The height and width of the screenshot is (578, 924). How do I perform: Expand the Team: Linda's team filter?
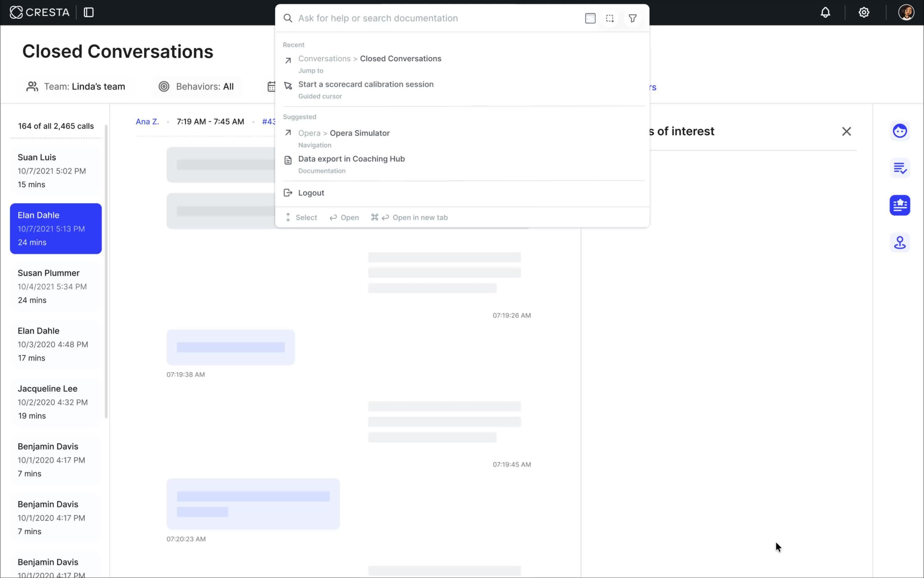click(x=76, y=87)
